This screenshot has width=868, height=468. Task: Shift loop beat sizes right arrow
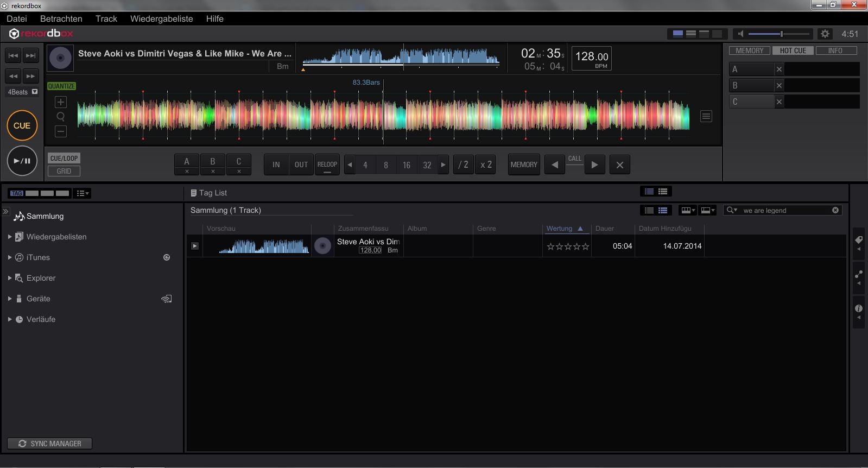[x=443, y=165]
